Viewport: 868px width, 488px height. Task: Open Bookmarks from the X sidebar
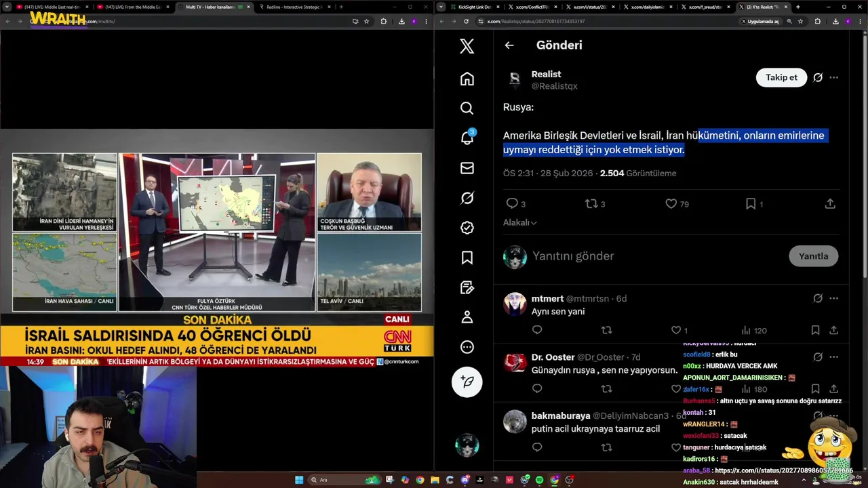coord(467,258)
